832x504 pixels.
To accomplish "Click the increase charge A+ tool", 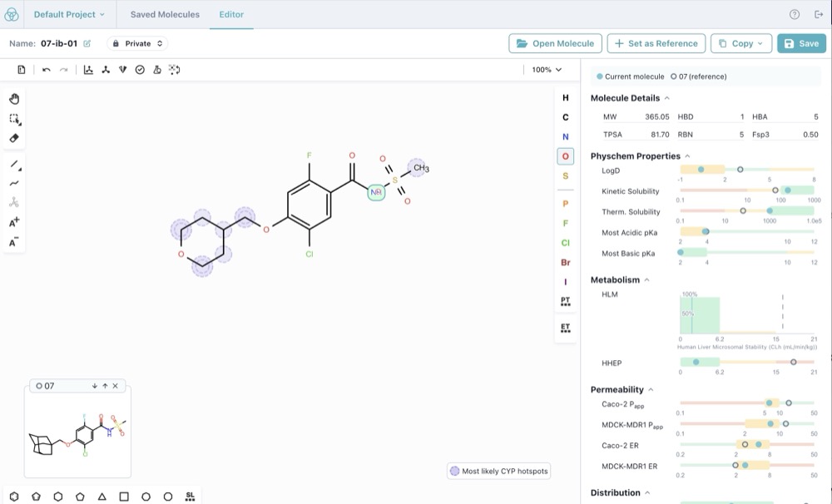I will pos(14,222).
